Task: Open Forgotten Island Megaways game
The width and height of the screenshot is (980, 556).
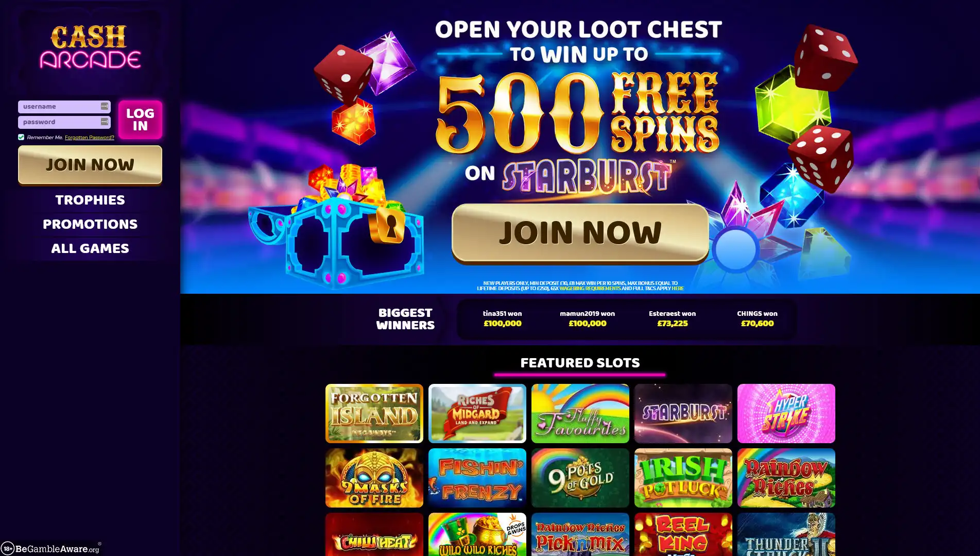Action: pyautogui.click(x=374, y=413)
